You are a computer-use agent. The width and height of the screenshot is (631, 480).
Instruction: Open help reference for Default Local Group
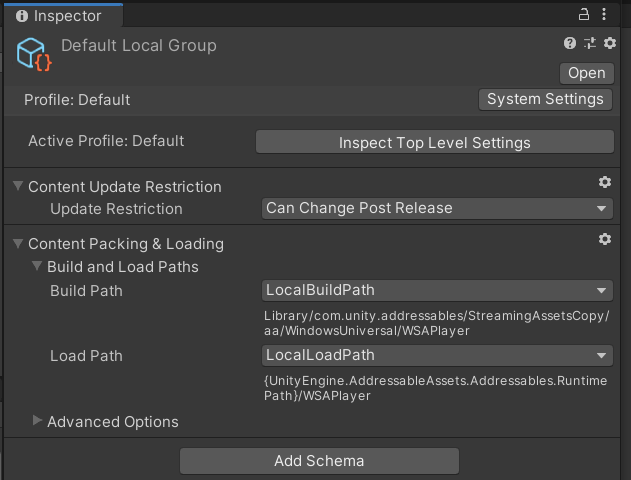pyautogui.click(x=569, y=43)
